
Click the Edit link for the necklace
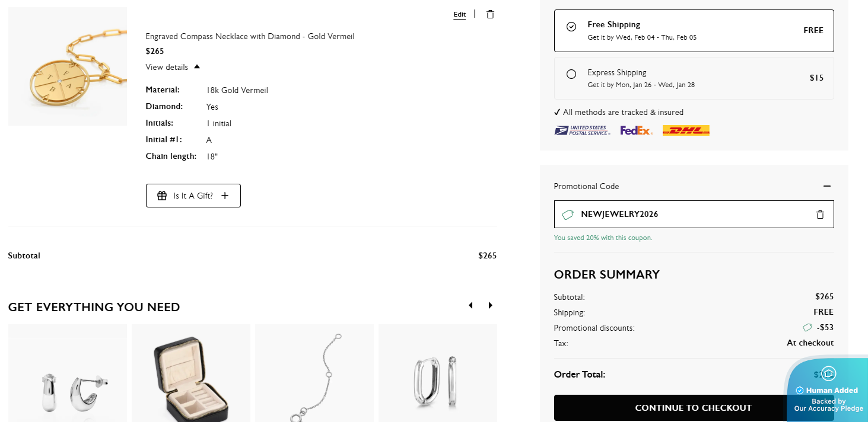(x=460, y=15)
